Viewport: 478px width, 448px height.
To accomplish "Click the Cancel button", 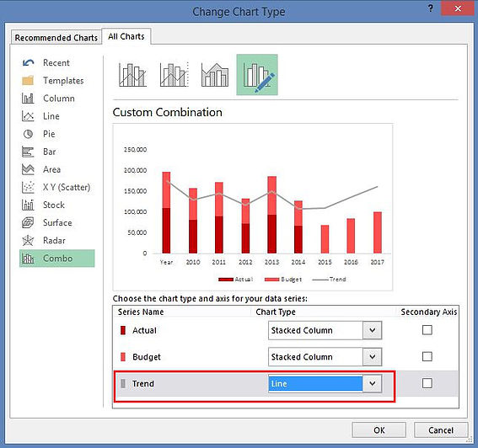I will (441, 430).
